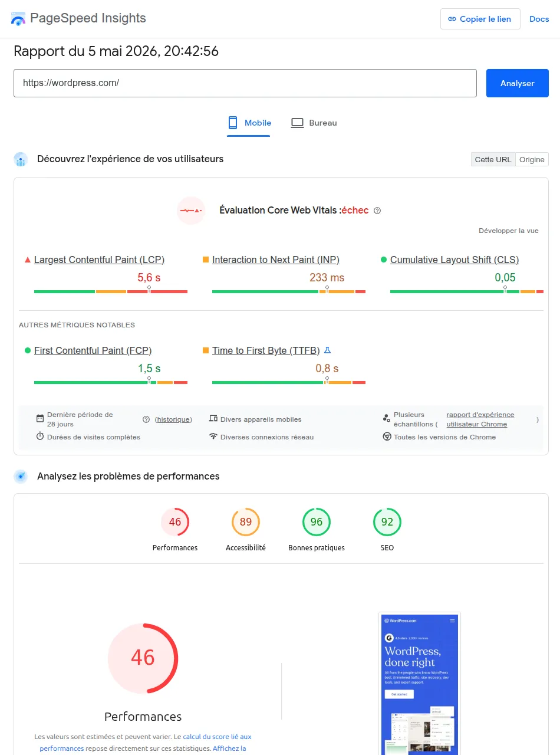
Task: Switch to the Bureau tab
Action: 314,123
